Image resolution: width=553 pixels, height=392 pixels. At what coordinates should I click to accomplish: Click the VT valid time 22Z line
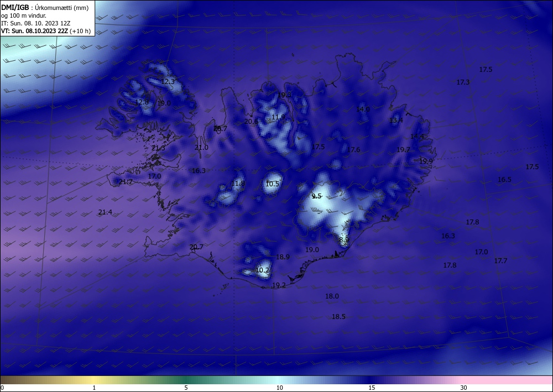(x=35, y=31)
